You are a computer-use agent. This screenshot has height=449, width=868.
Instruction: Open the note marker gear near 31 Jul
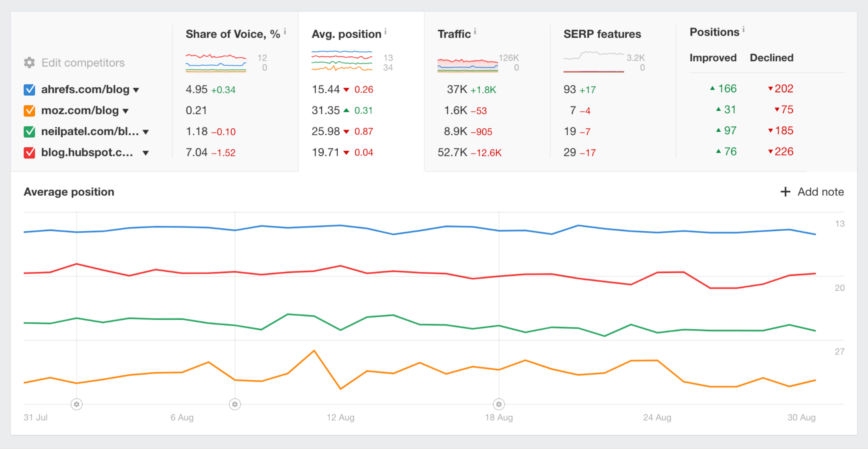[x=76, y=404]
